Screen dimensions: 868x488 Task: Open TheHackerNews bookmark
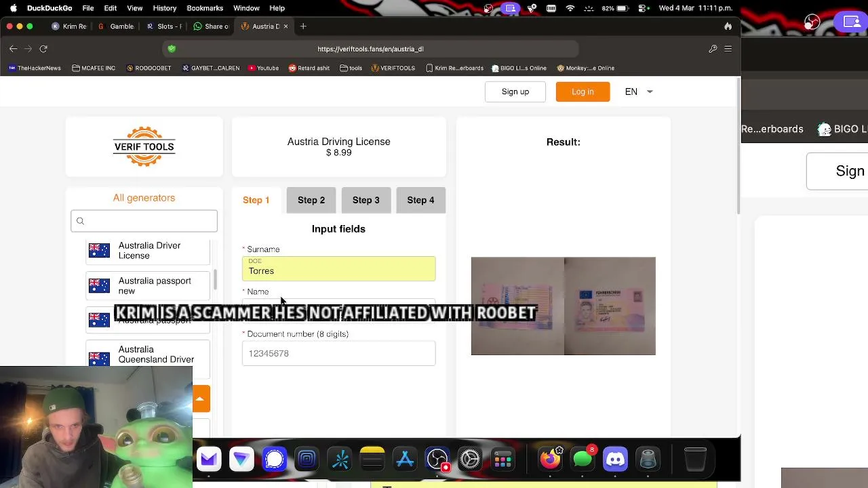pos(35,68)
